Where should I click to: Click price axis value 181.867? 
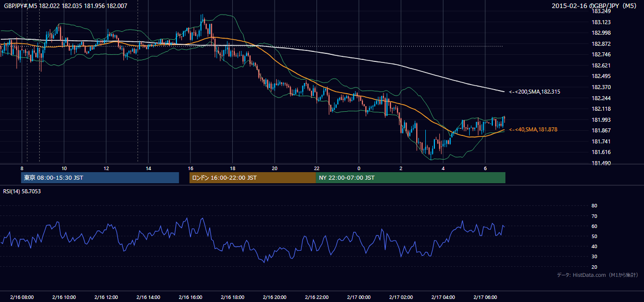[x=601, y=130]
